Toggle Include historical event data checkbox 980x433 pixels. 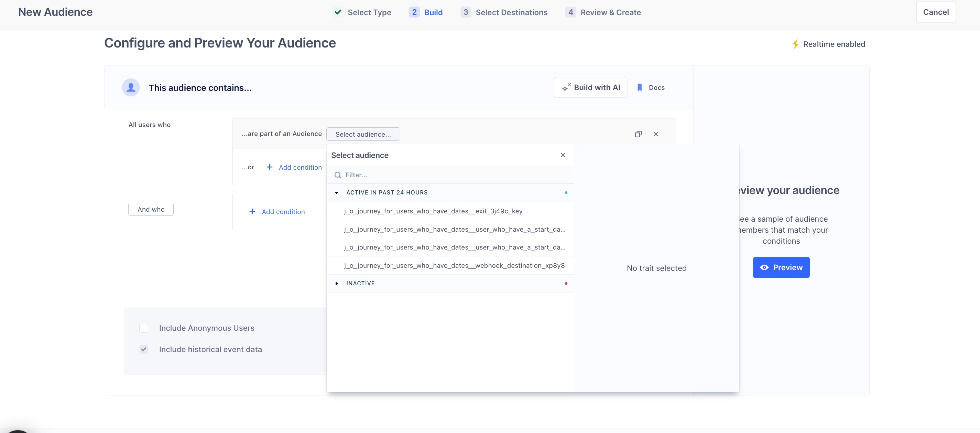tap(144, 349)
